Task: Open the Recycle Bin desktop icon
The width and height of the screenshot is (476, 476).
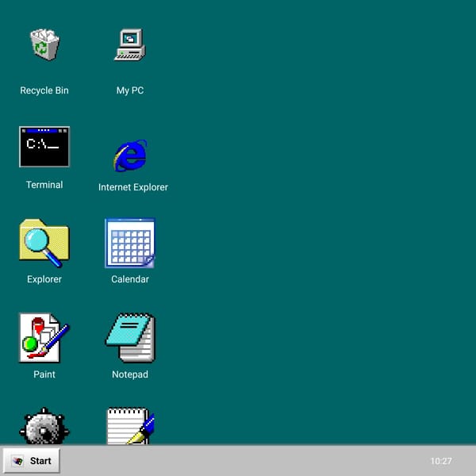Action: point(44,44)
